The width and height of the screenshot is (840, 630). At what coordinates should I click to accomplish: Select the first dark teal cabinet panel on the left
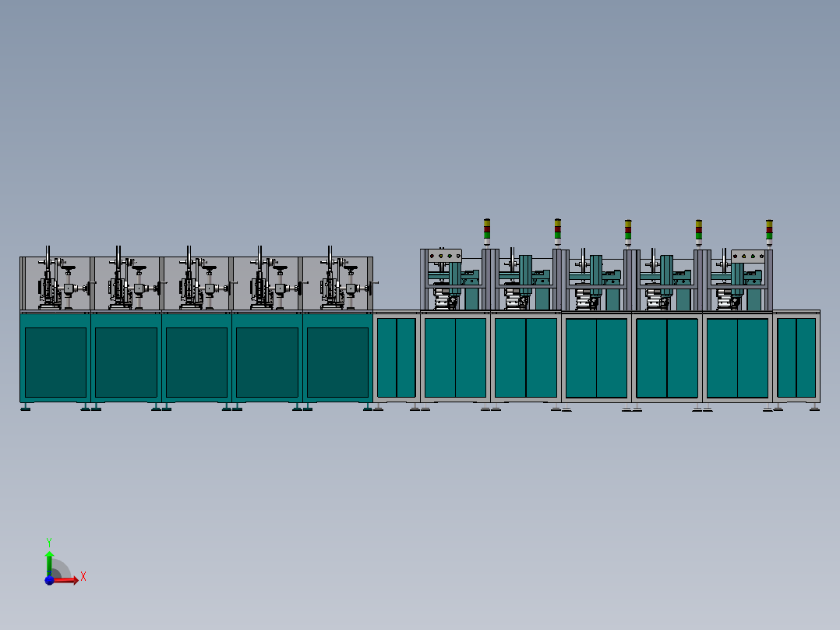(56, 363)
